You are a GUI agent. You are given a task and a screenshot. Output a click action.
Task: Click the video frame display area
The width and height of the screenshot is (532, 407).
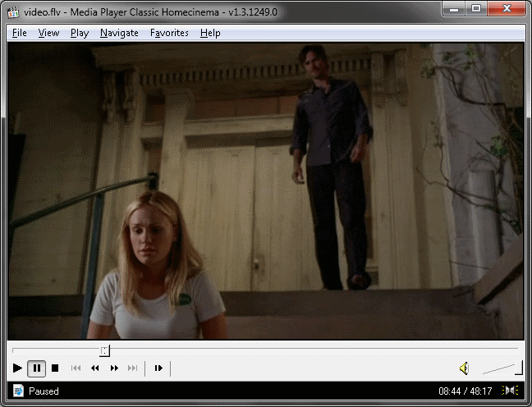(x=266, y=191)
